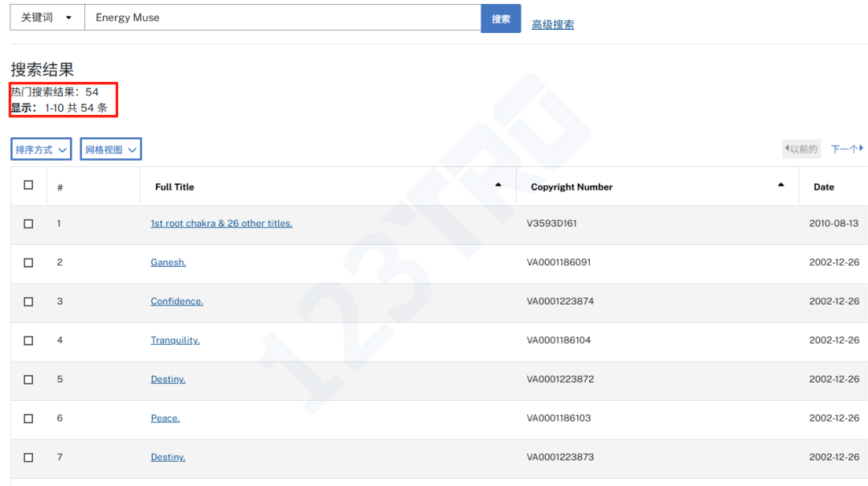The width and height of the screenshot is (868, 486).
Task: Check the box for row 2 Ganesh
Action: click(x=28, y=263)
